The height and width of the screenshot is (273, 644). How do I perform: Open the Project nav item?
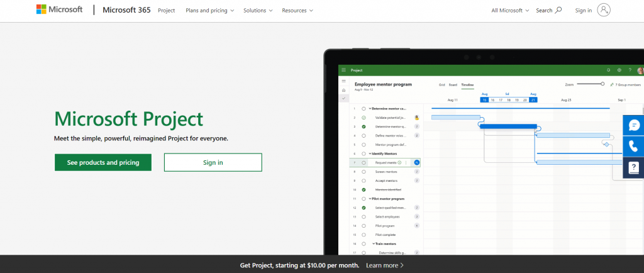tap(166, 11)
